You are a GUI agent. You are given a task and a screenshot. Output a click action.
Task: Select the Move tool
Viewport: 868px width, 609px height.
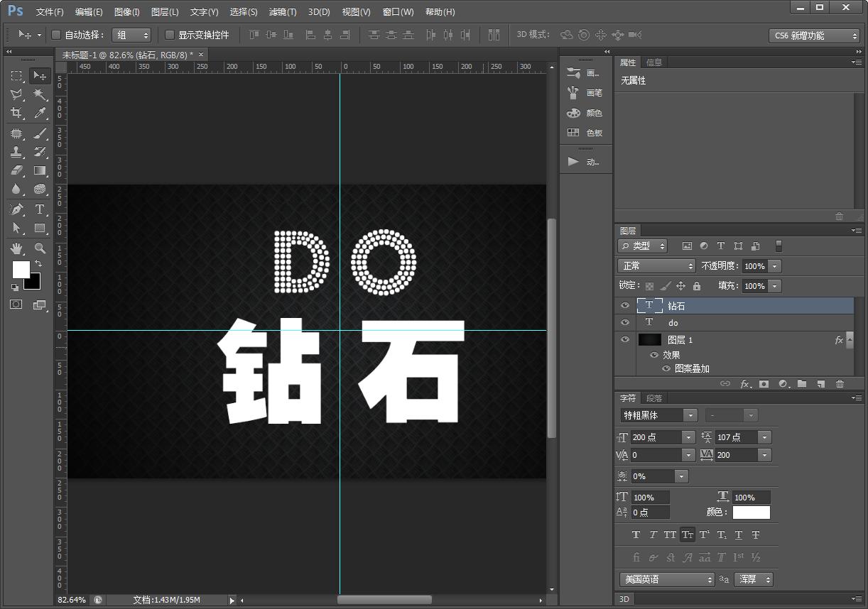click(x=40, y=76)
